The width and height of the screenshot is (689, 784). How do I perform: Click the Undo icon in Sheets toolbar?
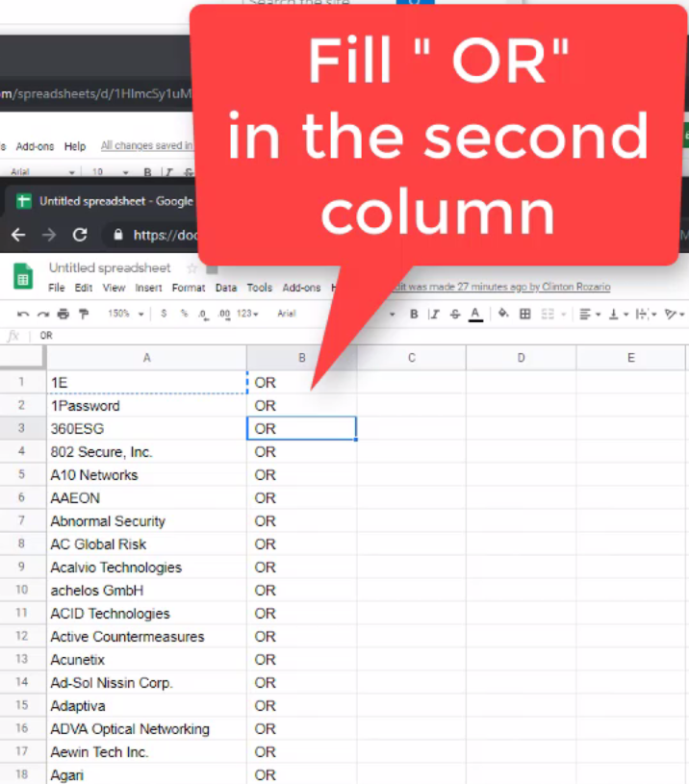22,314
